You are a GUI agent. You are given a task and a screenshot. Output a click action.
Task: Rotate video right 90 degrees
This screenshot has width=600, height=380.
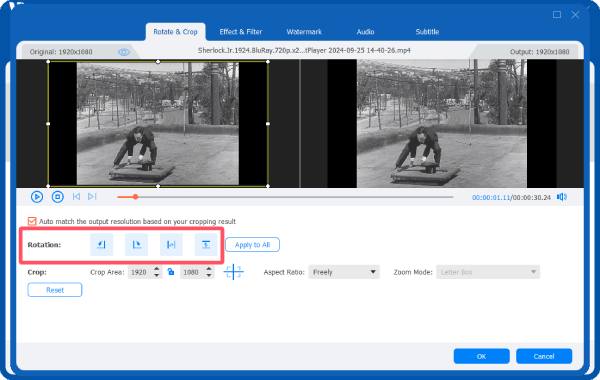click(136, 245)
